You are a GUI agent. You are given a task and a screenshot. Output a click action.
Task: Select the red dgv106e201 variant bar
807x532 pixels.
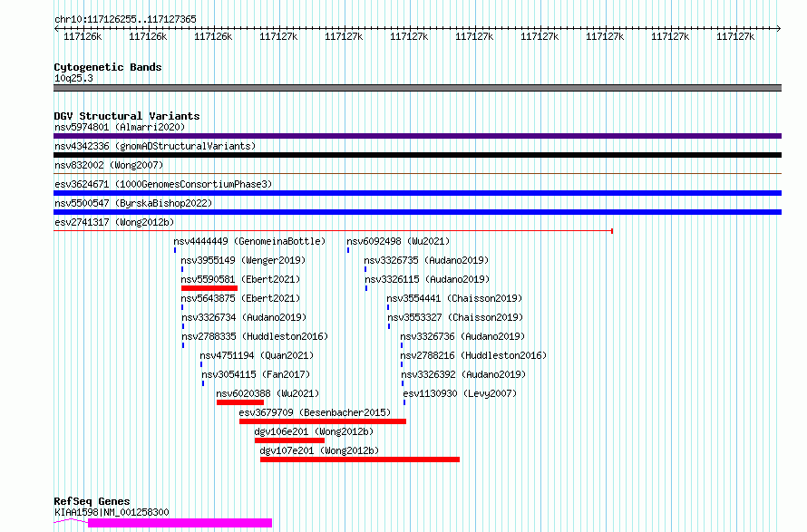290,440
